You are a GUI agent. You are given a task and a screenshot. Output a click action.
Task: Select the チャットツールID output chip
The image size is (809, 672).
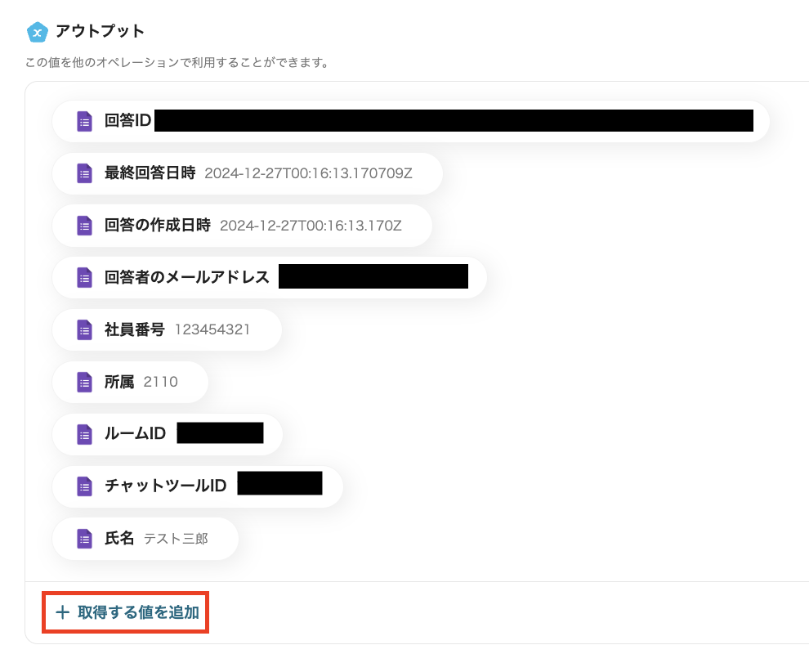[x=196, y=486]
